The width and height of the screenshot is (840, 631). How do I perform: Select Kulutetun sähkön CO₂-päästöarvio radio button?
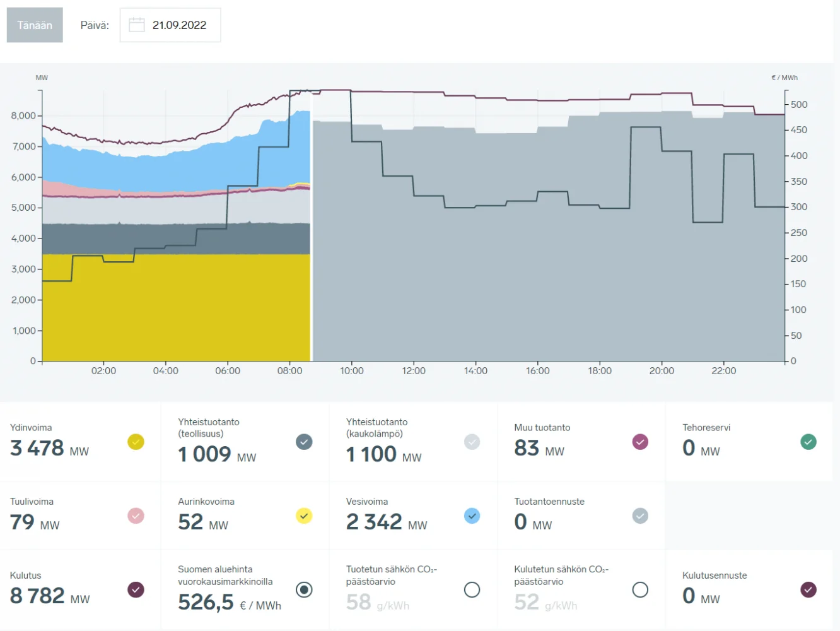(x=640, y=589)
